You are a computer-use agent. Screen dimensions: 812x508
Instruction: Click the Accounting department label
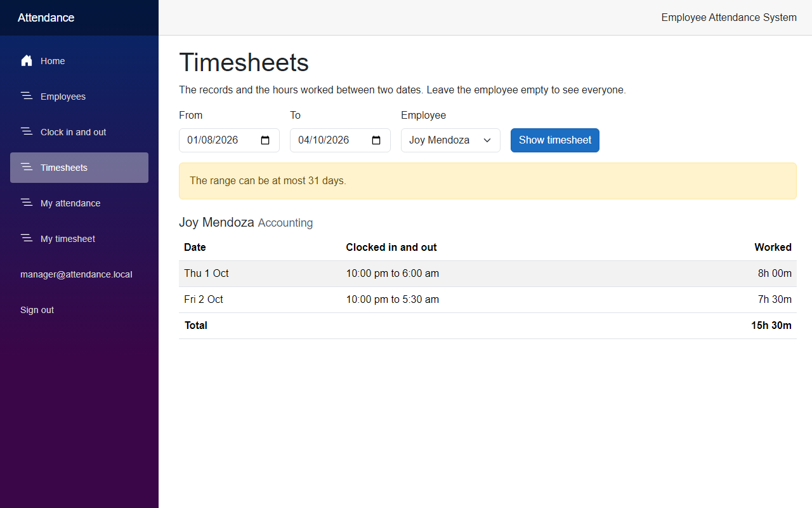[285, 223]
